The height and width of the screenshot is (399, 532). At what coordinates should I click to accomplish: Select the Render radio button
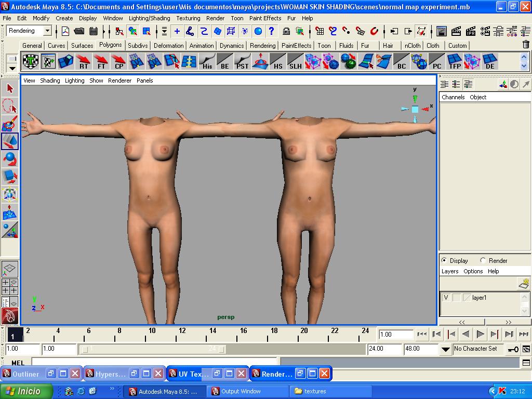tap(483, 260)
